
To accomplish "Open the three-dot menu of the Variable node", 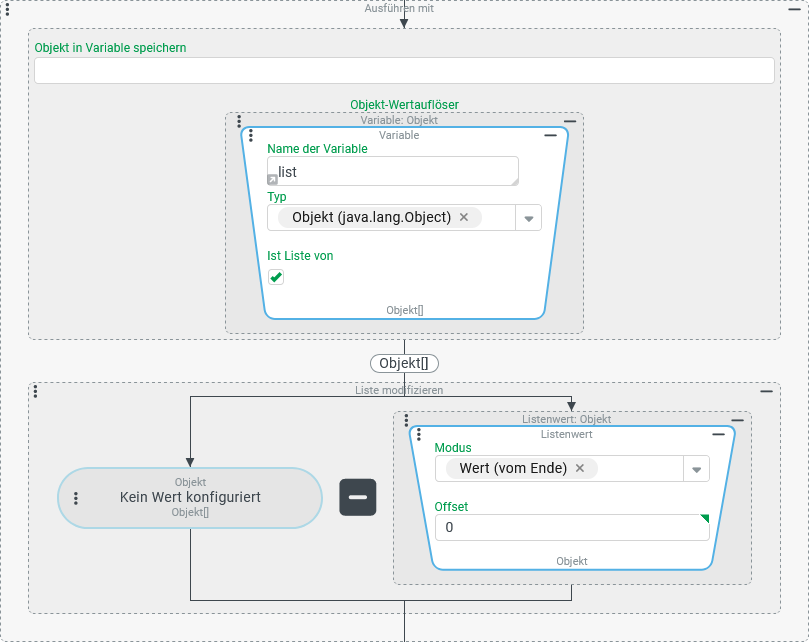I will (x=251, y=136).
